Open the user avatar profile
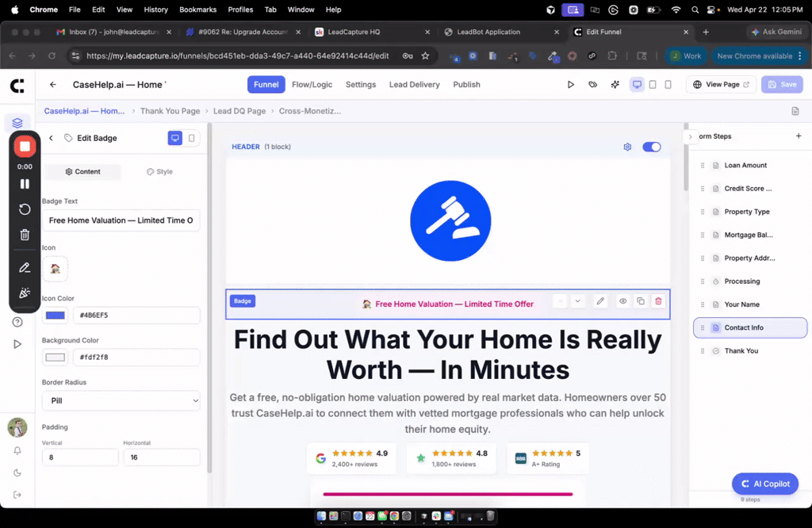Viewport: 812px width, 528px height. click(17, 427)
